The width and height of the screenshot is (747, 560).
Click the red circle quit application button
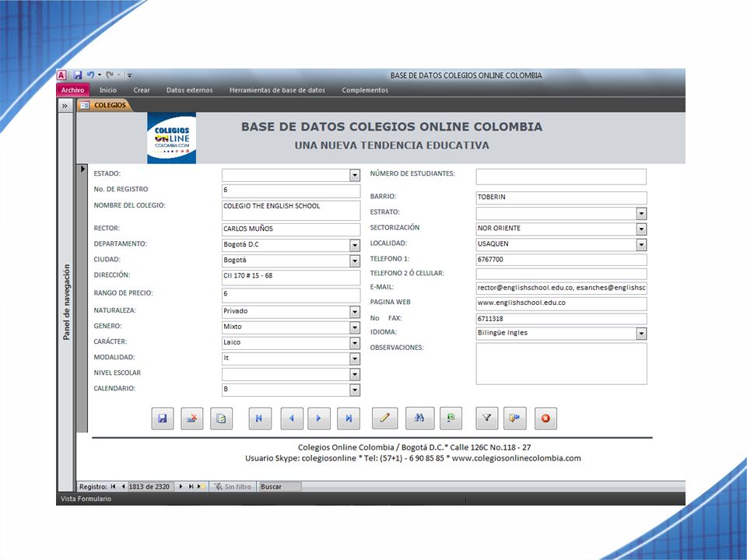pyautogui.click(x=545, y=418)
